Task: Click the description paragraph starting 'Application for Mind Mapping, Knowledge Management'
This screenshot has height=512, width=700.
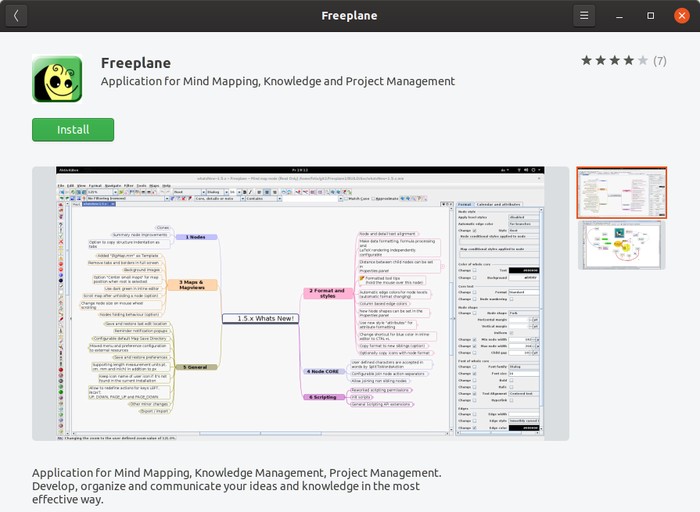Action: [x=237, y=486]
